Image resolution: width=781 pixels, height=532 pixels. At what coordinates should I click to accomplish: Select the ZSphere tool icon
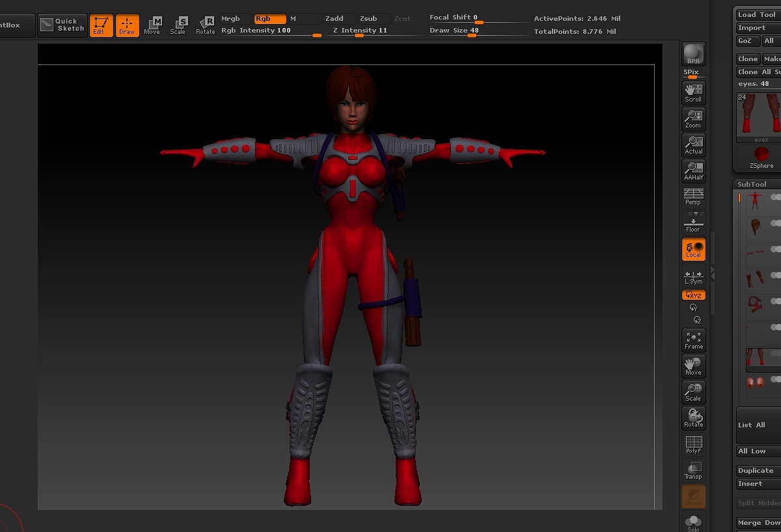click(x=761, y=156)
